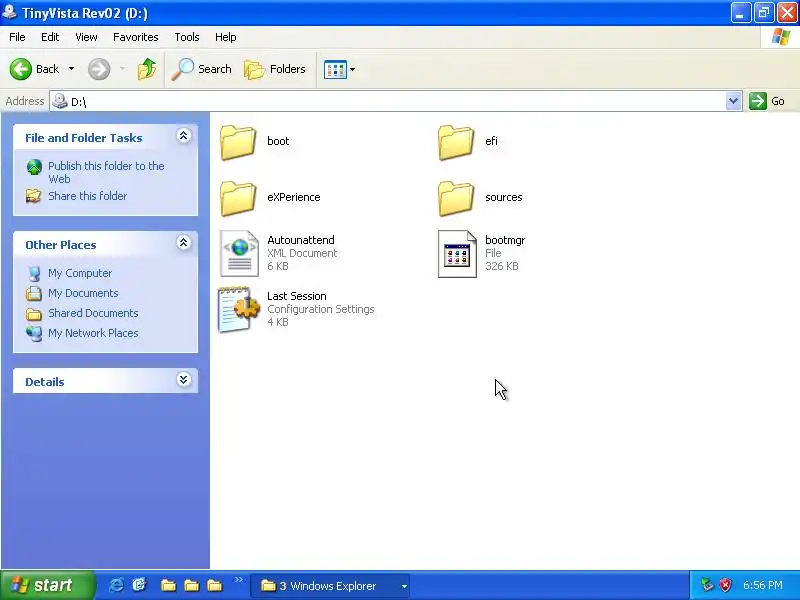Image resolution: width=800 pixels, height=600 pixels.
Task: Go up one folder level
Action: (147, 69)
